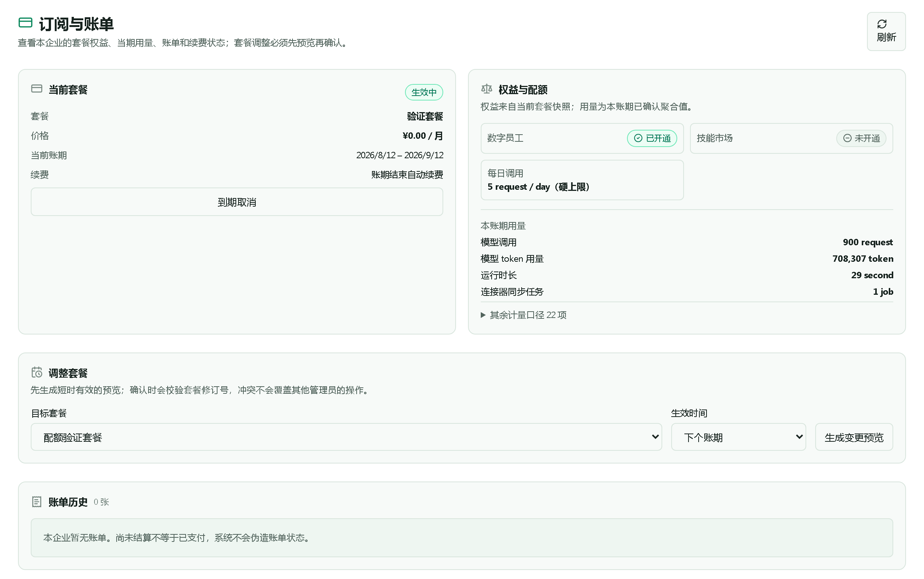Click the 技能市场 entitlement card label
Viewport: 924px width, 579px height.
pos(714,138)
